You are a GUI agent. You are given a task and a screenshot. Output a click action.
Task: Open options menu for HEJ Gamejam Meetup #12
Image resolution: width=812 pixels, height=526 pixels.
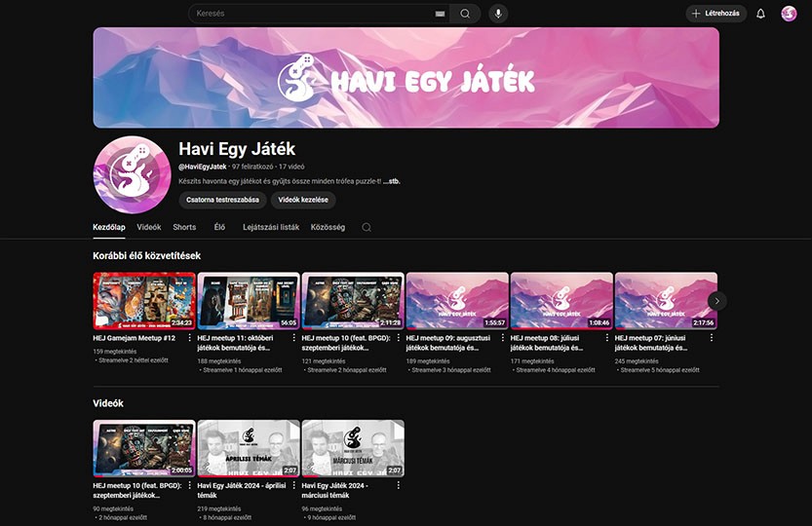189,338
